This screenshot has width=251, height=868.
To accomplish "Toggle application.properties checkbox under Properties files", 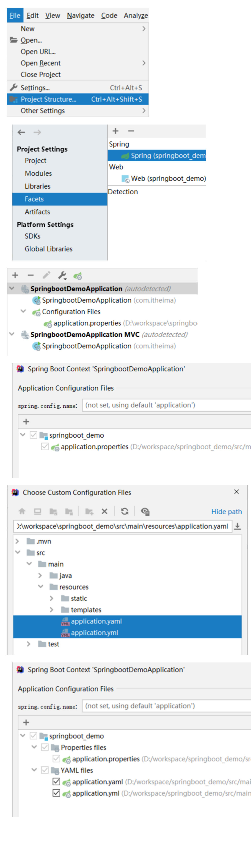I will (x=56, y=759).
